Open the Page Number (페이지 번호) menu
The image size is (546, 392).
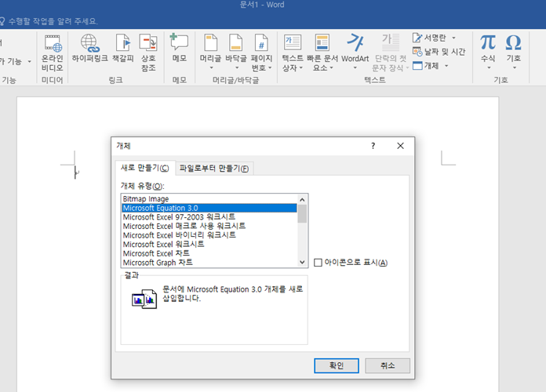click(261, 53)
